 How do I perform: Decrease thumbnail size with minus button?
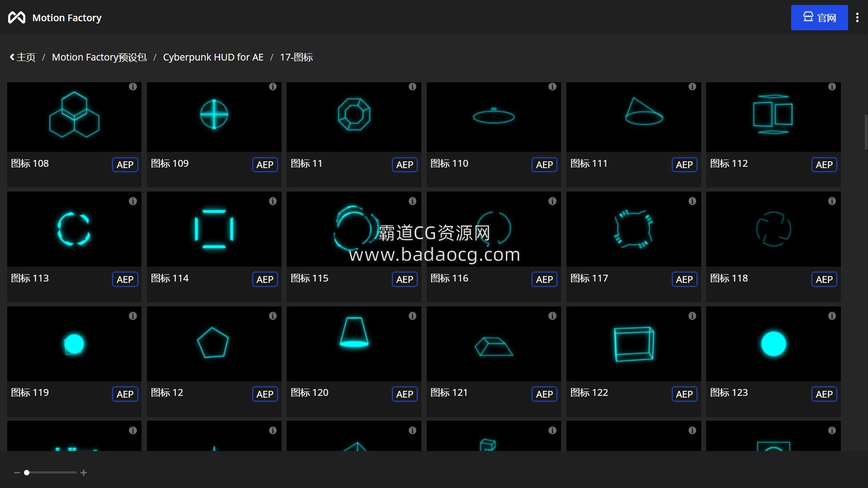17,473
